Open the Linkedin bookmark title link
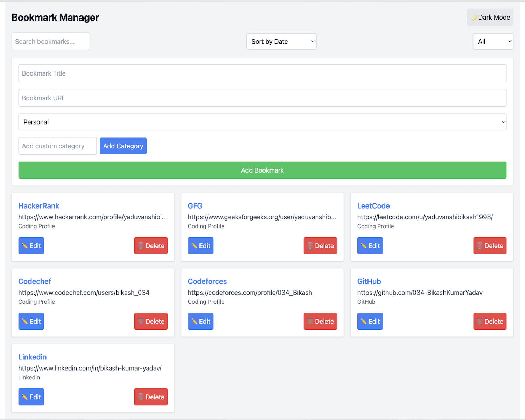This screenshot has width=525, height=420. click(x=33, y=357)
